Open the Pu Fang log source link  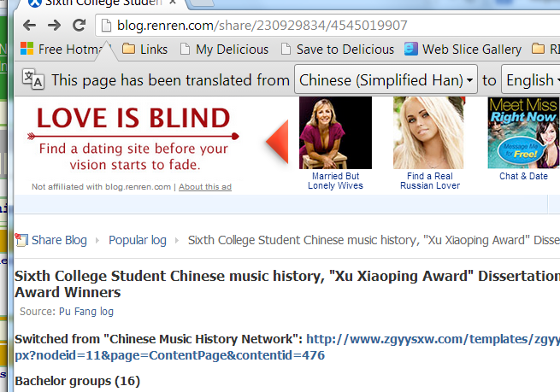point(86,312)
